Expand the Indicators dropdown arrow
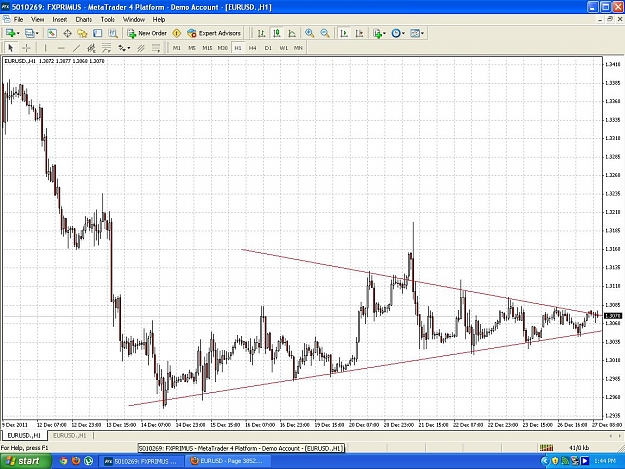 click(x=384, y=33)
